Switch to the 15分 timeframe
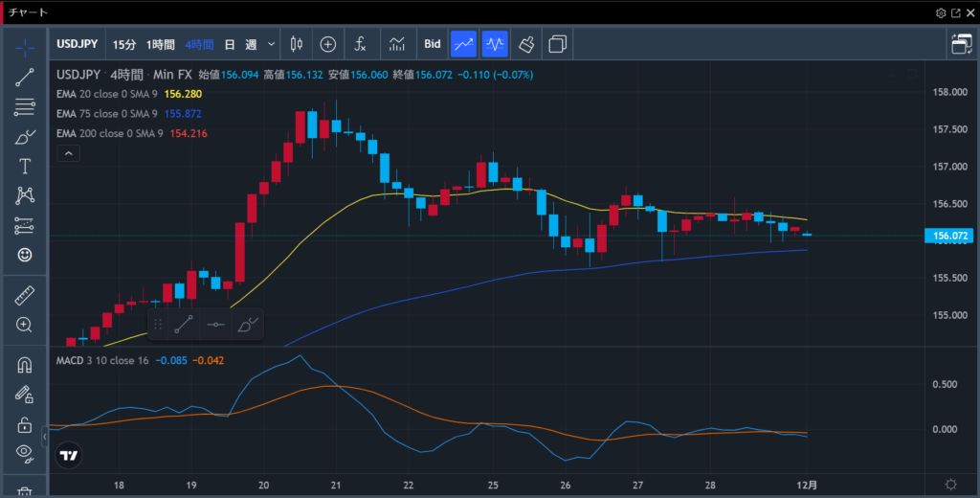Screen dimensions: 980x498 point(124,44)
